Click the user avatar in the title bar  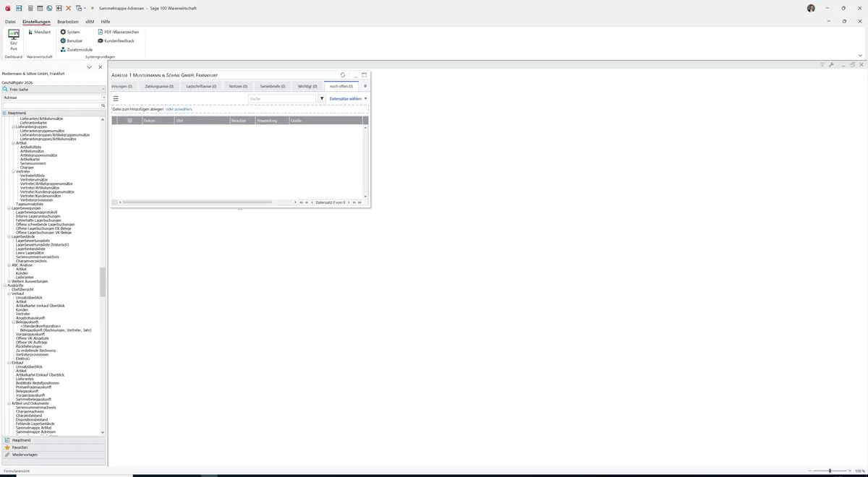pos(811,8)
